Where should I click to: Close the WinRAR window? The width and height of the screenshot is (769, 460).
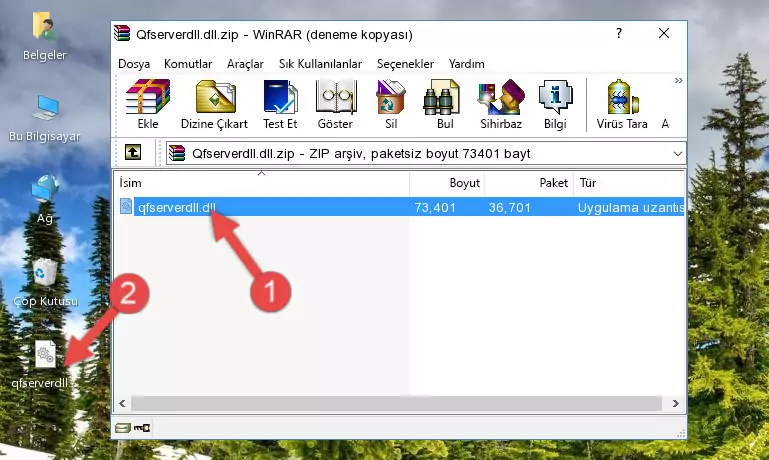coord(664,33)
